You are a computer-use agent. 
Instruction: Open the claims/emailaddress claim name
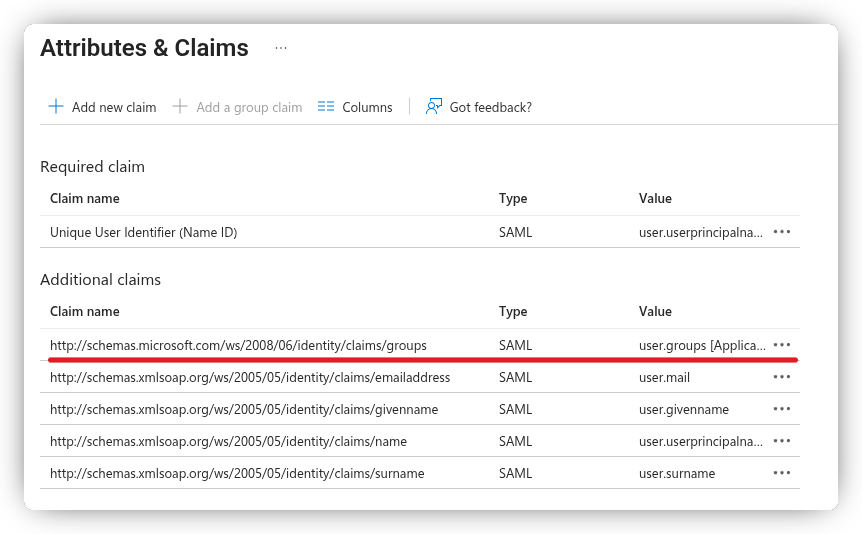(x=250, y=377)
